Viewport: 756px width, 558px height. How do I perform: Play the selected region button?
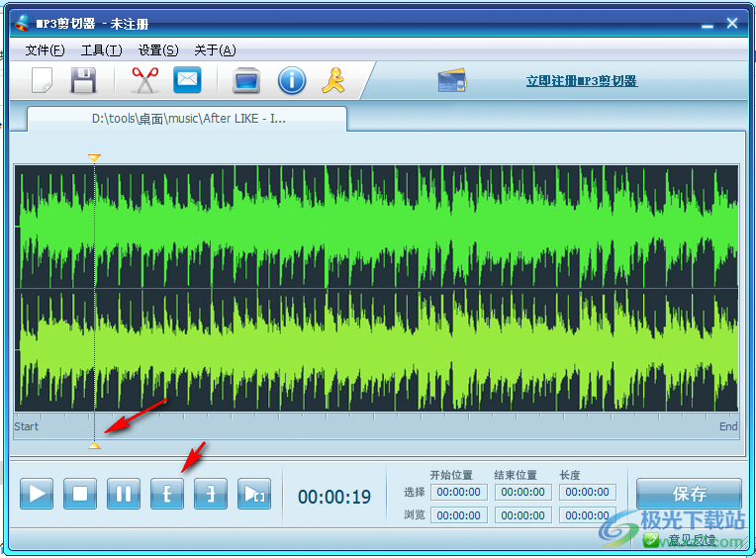click(x=254, y=494)
